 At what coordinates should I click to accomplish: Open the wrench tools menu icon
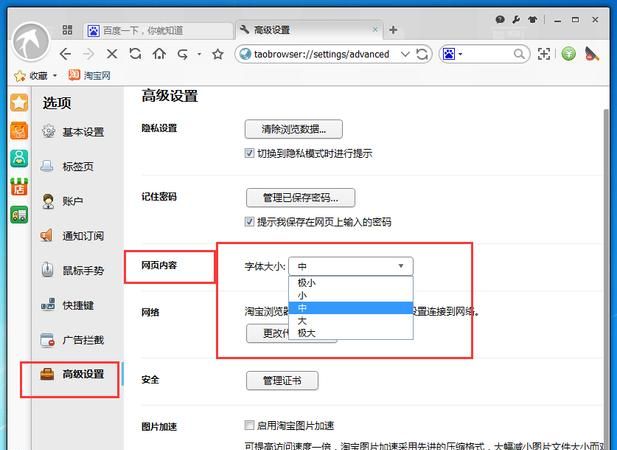[516, 19]
